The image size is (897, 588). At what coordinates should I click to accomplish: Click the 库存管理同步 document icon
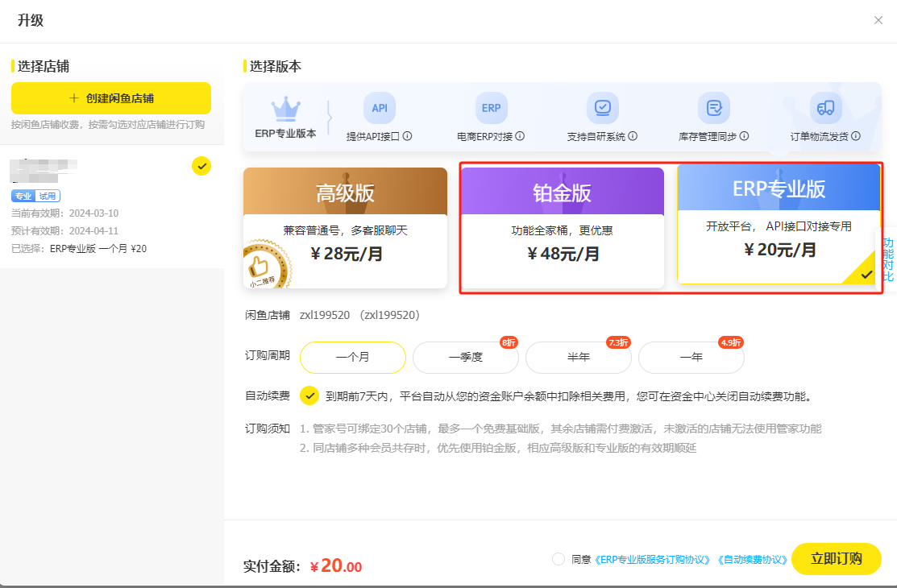click(x=714, y=108)
